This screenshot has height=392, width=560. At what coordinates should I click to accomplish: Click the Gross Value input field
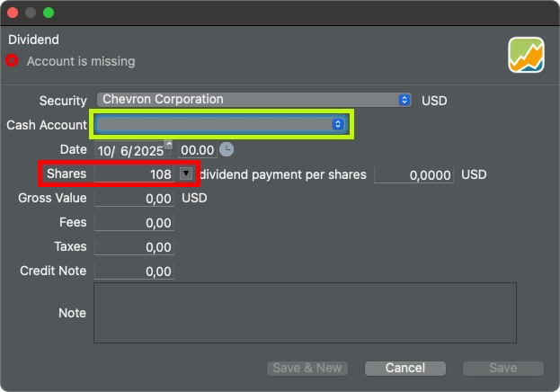coord(134,199)
